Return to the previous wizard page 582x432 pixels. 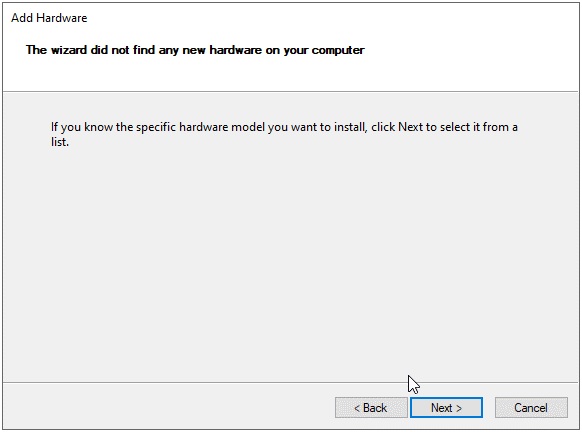(371, 408)
